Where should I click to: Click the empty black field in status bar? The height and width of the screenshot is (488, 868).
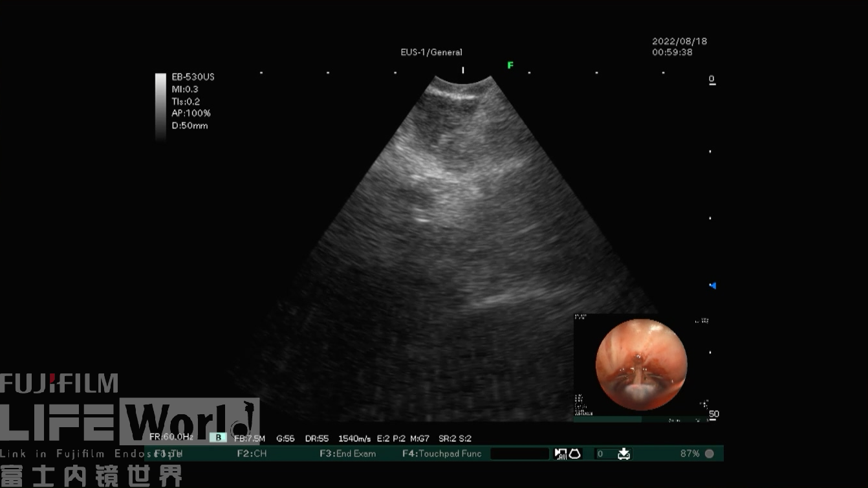[x=519, y=454]
